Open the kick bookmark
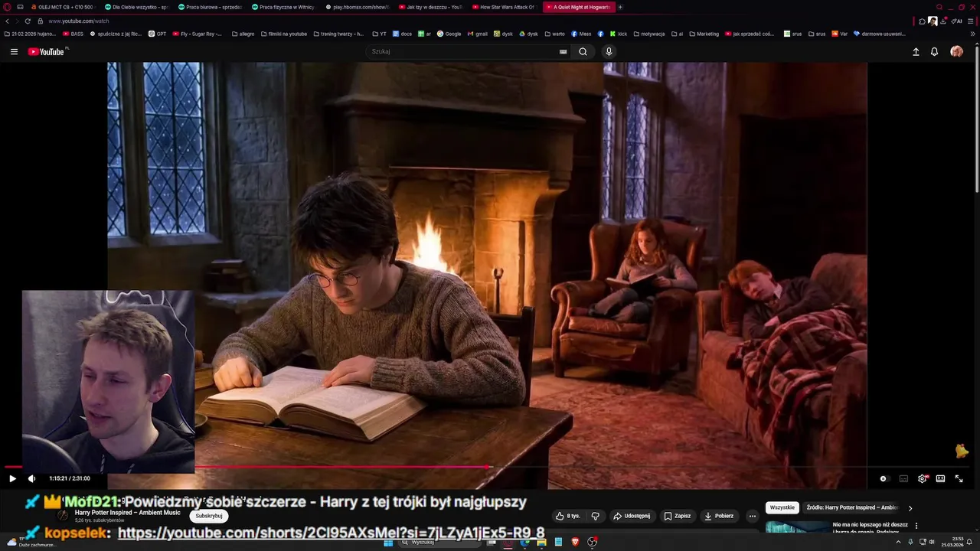This screenshot has width=980, height=551. coord(619,34)
